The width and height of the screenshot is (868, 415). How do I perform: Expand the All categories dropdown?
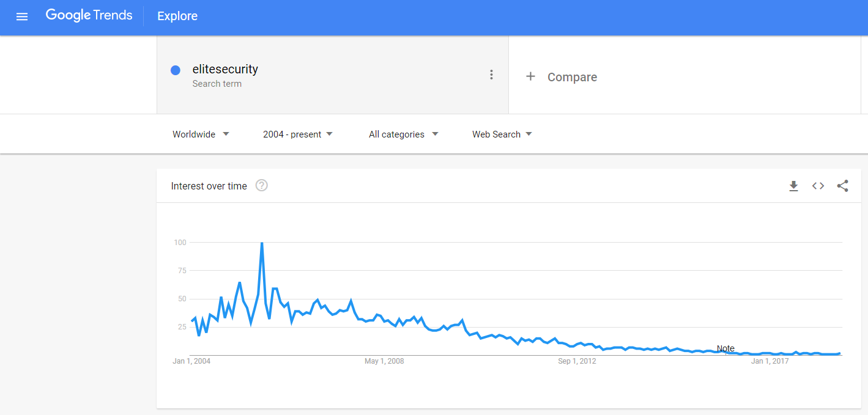404,134
